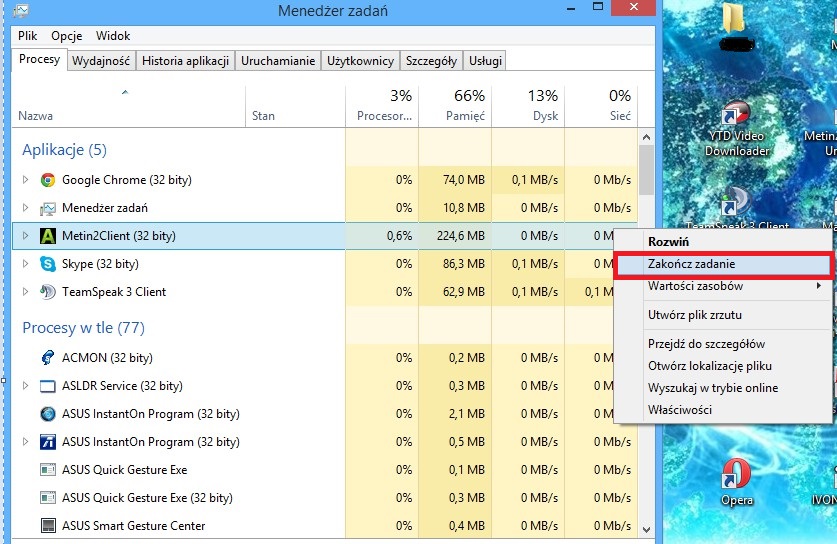Expand the second ASUS InstantOn Program entry
The height and width of the screenshot is (544, 837).
25,441
